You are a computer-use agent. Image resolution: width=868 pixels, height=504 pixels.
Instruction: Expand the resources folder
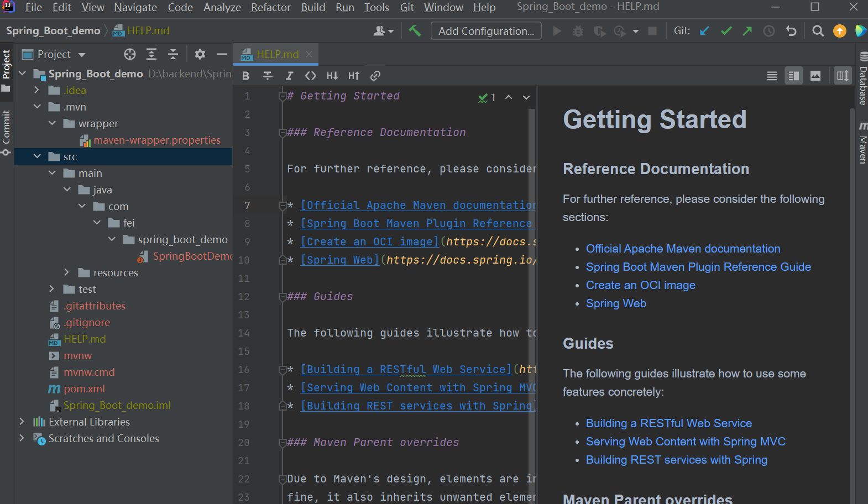[x=67, y=272]
